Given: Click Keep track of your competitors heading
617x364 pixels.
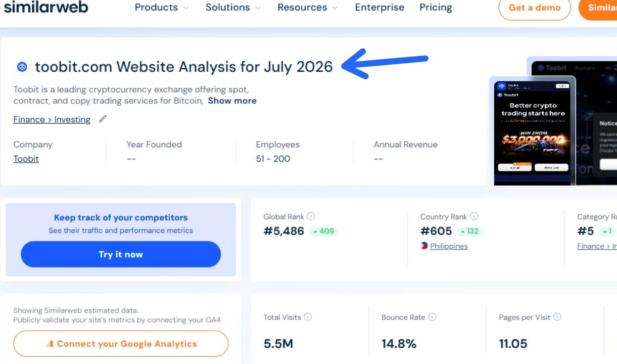Looking at the screenshot, I should coord(121,218).
